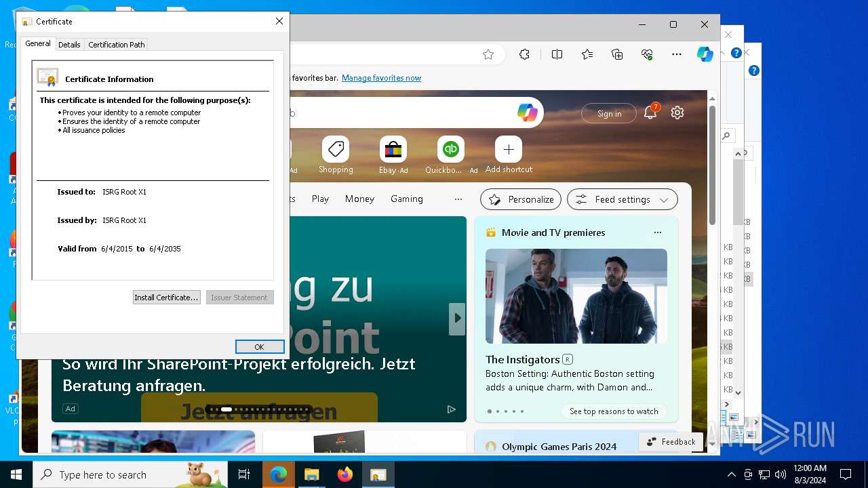
Task: Select the Certificate app on taskbar
Action: point(378,474)
